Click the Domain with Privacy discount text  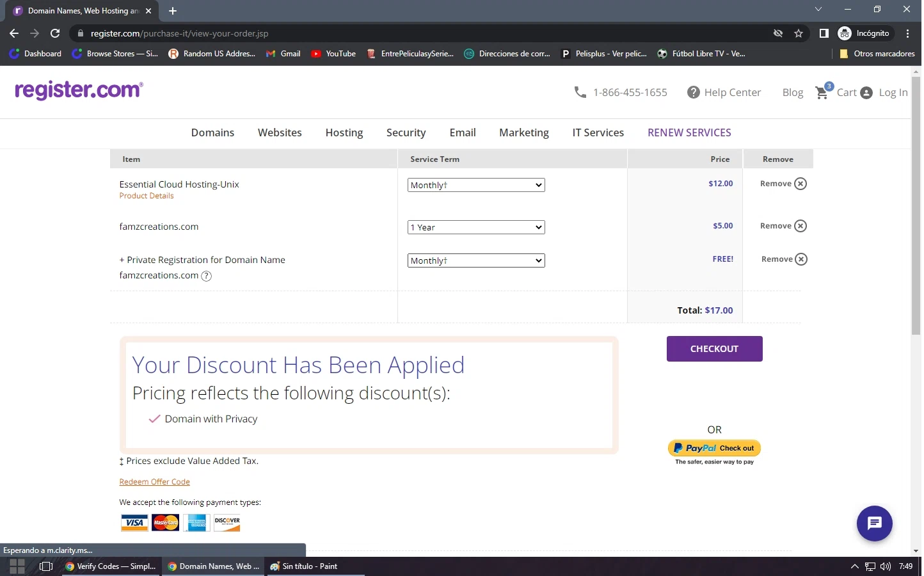pyautogui.click(x=212, y=419)
